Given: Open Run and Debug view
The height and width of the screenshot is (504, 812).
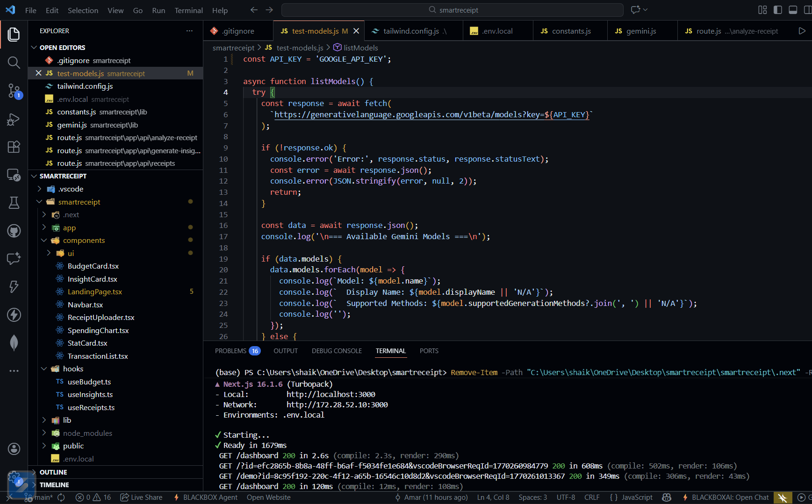Looking at the screenshot, I should (14, 119).
